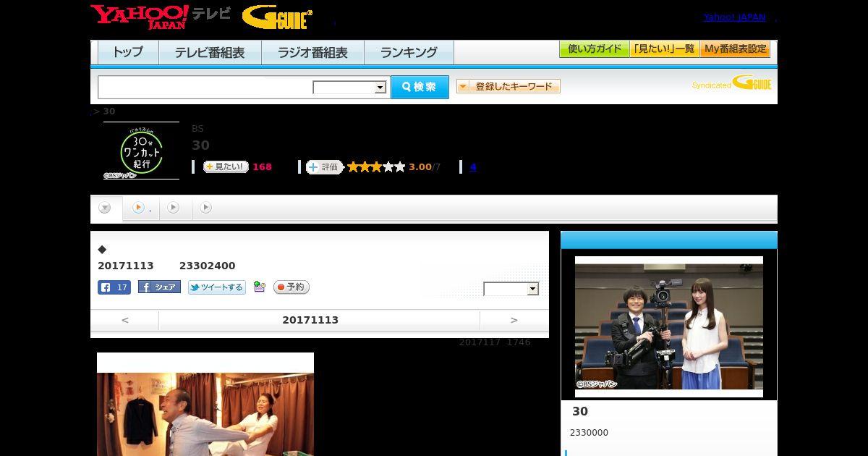The image size is (868, 456).
Task: Open the ラジオ番組表 tab
Action: tap(312, 52)
